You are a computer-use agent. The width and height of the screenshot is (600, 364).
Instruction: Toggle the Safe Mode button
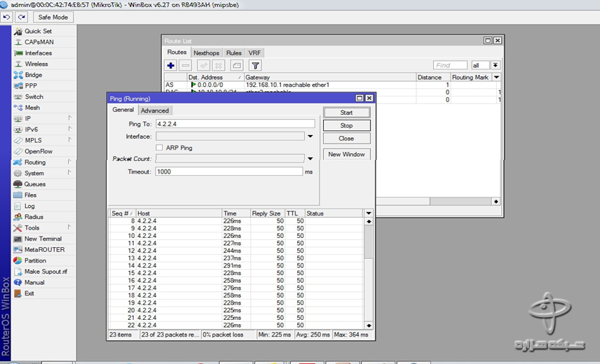point(53,17)
